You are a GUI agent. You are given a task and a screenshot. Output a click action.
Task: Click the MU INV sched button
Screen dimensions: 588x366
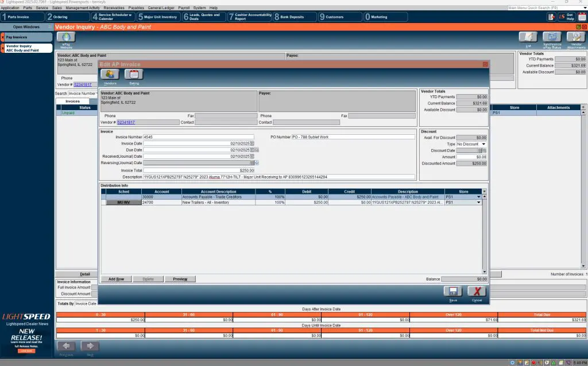pyautogui.click(x=123, y=203)
